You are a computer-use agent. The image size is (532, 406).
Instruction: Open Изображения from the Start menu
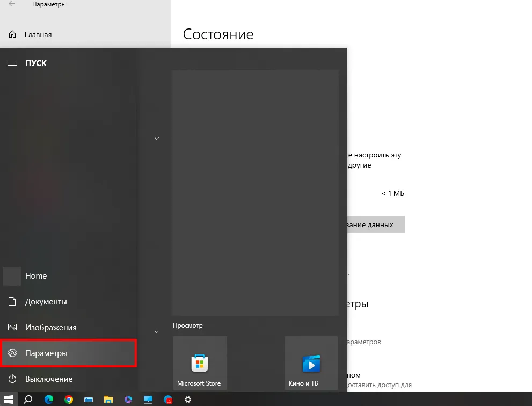(69, 328)
